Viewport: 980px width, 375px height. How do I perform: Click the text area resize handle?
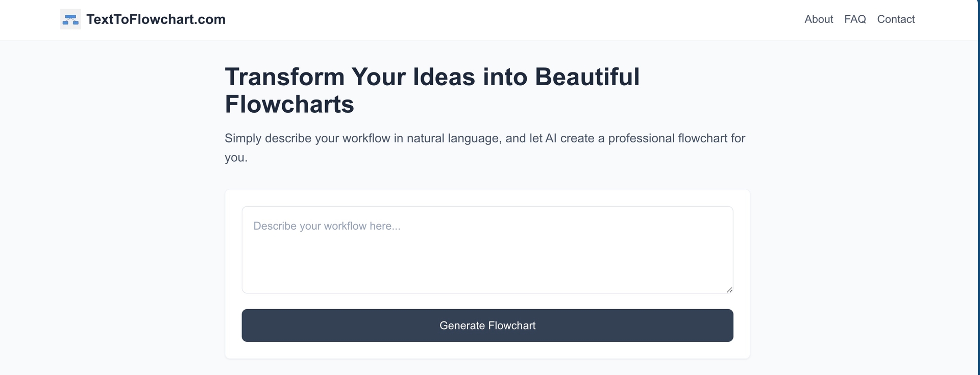729,290
